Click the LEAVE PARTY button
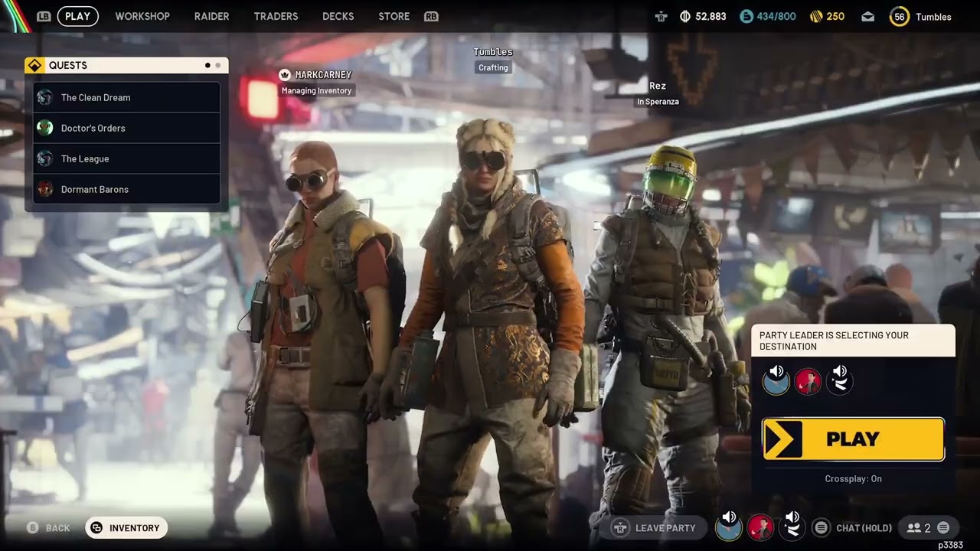The width and height of the screenshot is (980, 551). 655,527
